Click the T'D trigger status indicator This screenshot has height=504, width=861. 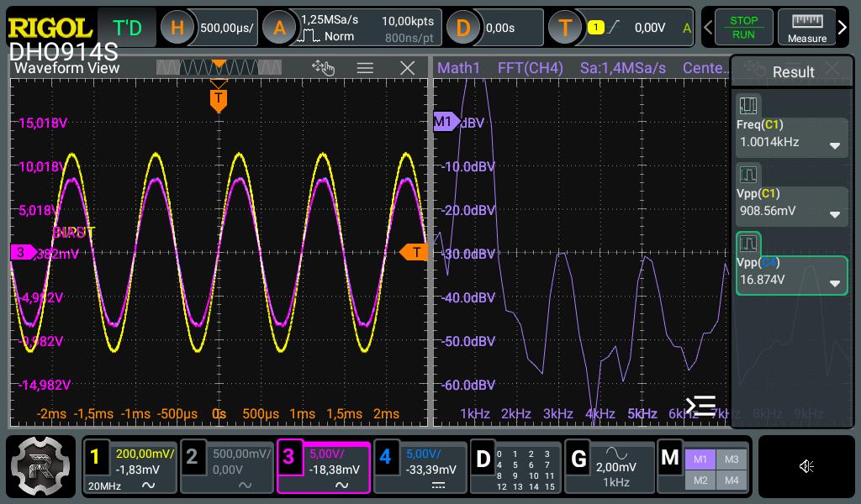point(127,28)
